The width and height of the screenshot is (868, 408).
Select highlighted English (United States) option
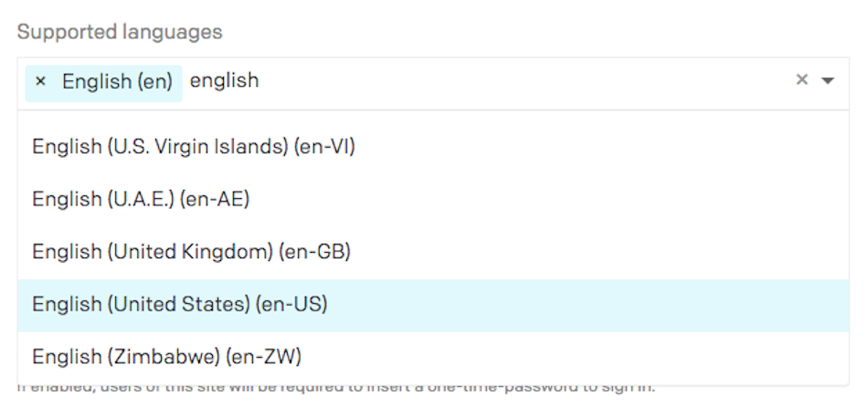pyautogui.click(x=433, y=305)
